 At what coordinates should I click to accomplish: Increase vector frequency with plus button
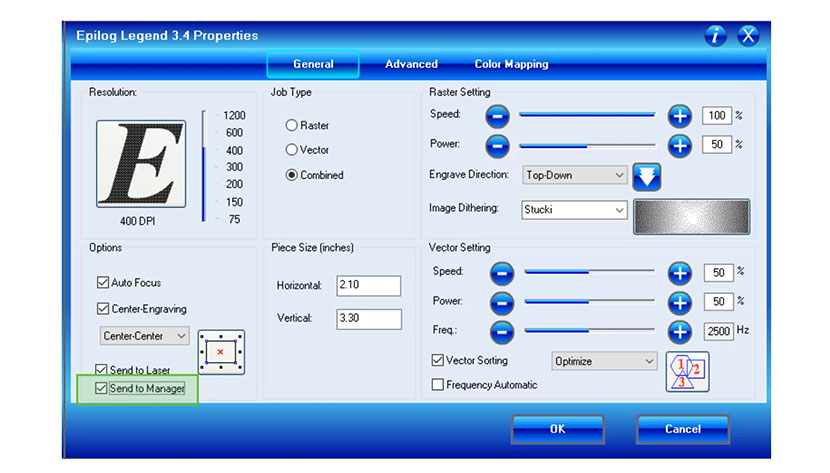tap(680, 330)
